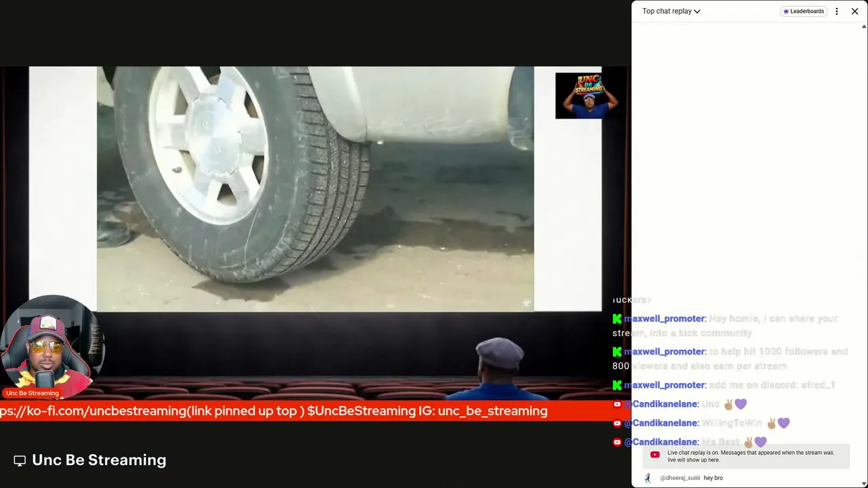This screenshot has width=868, height=488.
Task: Click the Kick icon beside 'Hey homie' message
Action: point(617,319)
